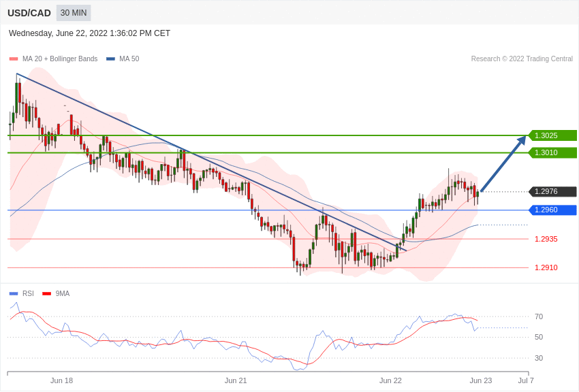Click the MA 50 legend color swatch
579x392 pixels.
pos(110,59)
